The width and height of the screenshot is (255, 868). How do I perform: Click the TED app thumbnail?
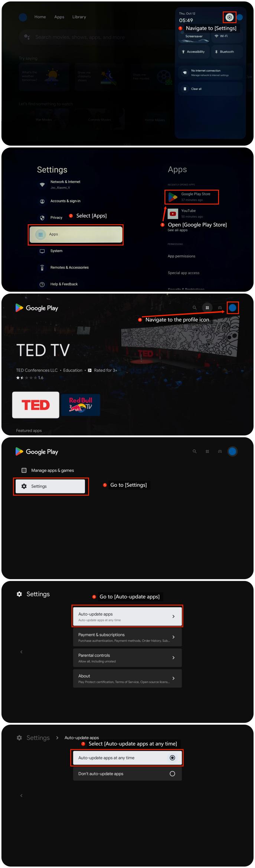pos(36,405)
